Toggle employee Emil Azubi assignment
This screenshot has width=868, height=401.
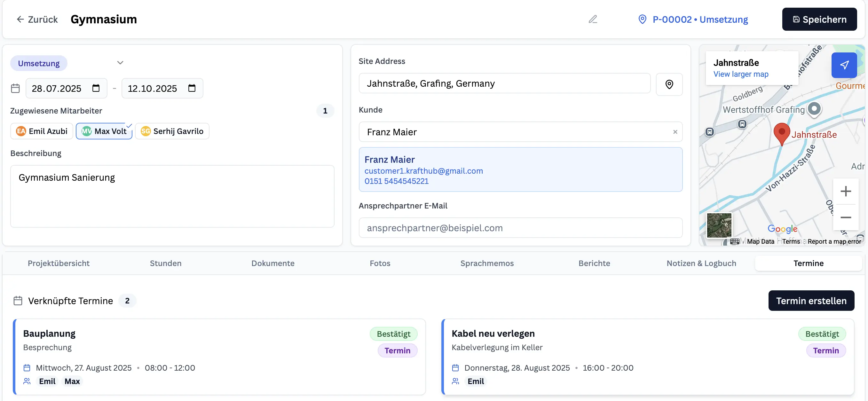tap(42, 131)
